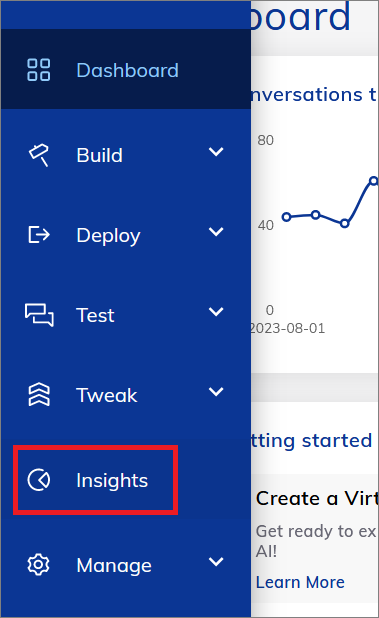Image resolution: width=379 pixels, height=618 pixels.
Task: Select the Deploy label in sidebar
Action: [108, 236]
